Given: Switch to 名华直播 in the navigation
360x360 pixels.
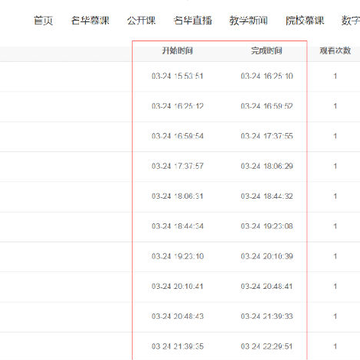Looking at the screenshot, I should 193,21.
